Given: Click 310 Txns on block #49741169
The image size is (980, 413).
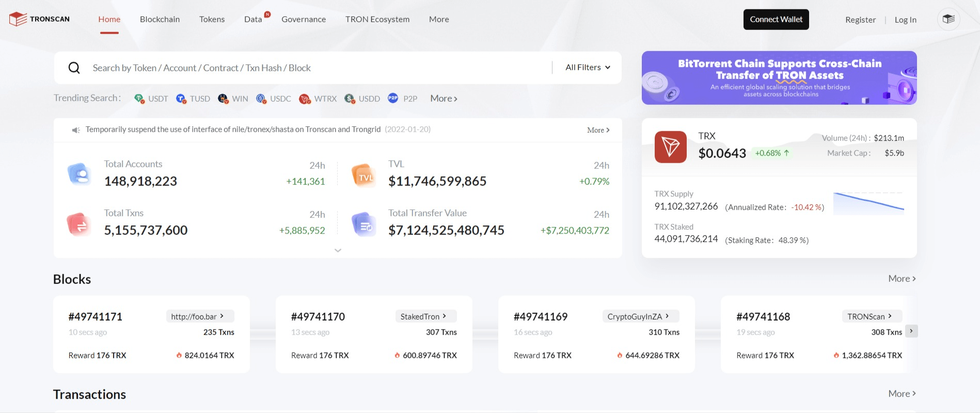Looking at the screenshot, I should point(664,332).
